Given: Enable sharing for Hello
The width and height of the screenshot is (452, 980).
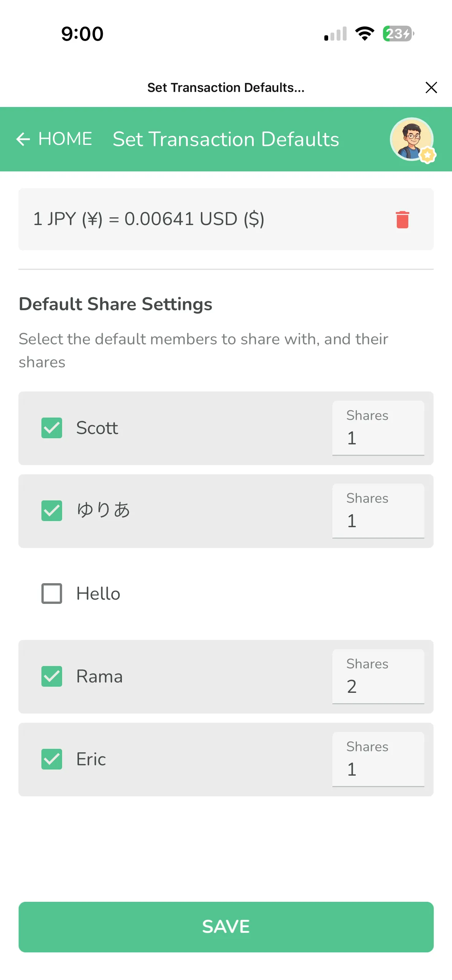Looking at the screenshot, I should (x=52, y=594).
